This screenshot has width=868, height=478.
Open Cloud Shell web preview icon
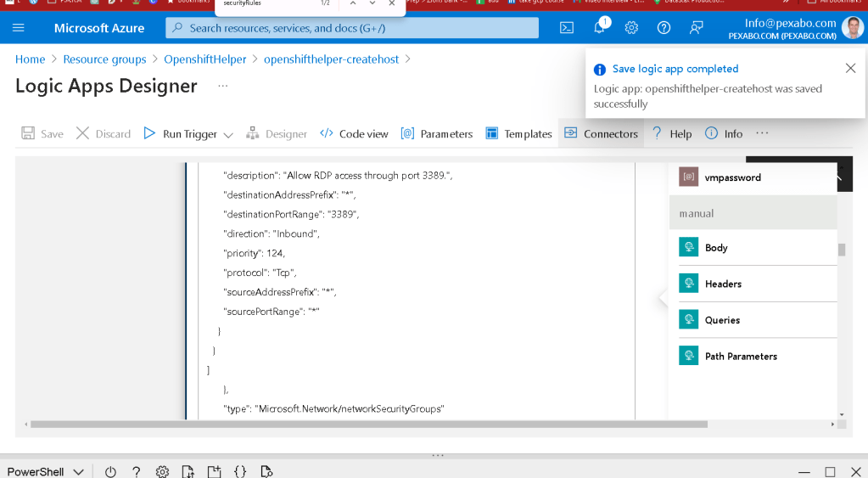pyautogui.click(x=266, y=471)
